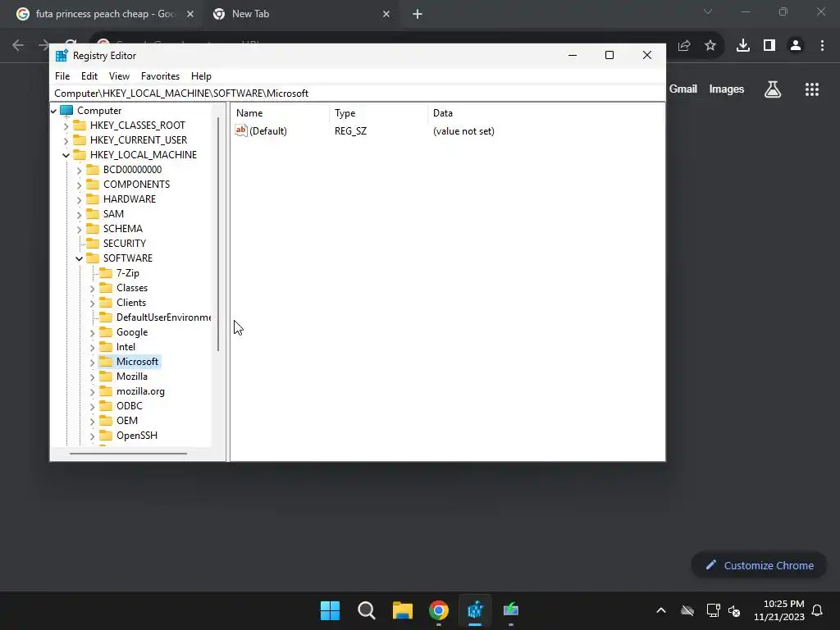Select the SECURITY key folder icon

point(93,243)
